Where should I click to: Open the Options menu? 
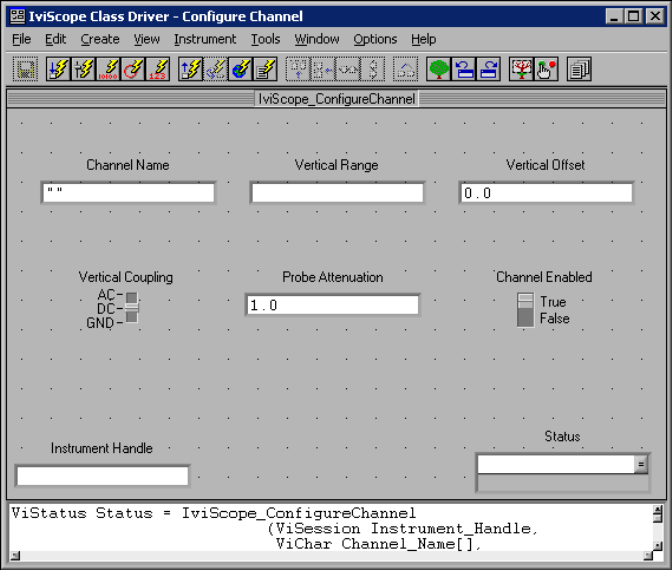[x=375, y=39]
